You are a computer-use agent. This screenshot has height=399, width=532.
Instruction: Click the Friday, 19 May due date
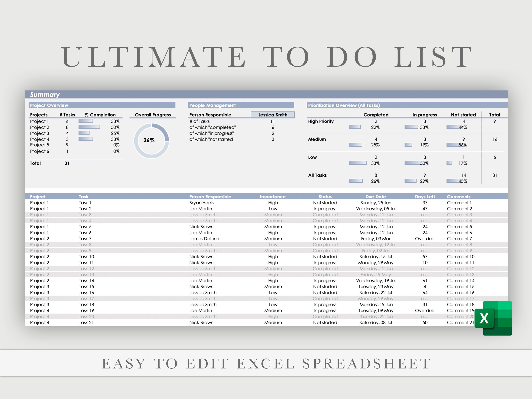pos(376,275)
